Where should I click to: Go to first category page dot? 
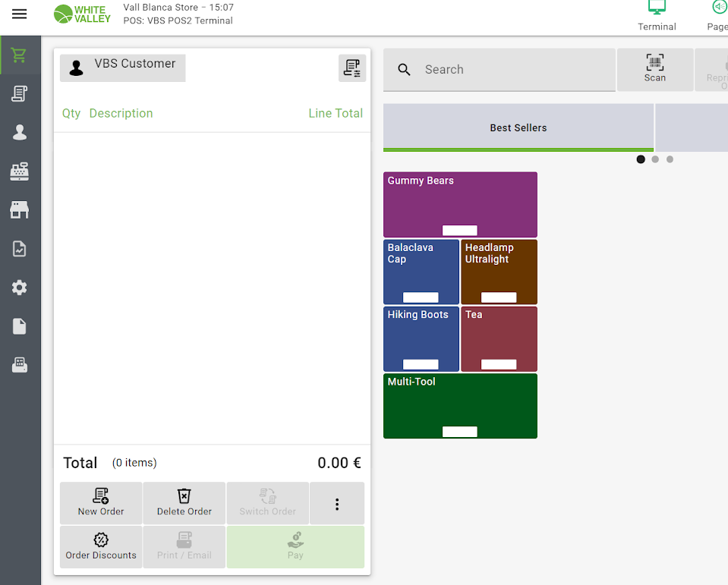point(641,159)
